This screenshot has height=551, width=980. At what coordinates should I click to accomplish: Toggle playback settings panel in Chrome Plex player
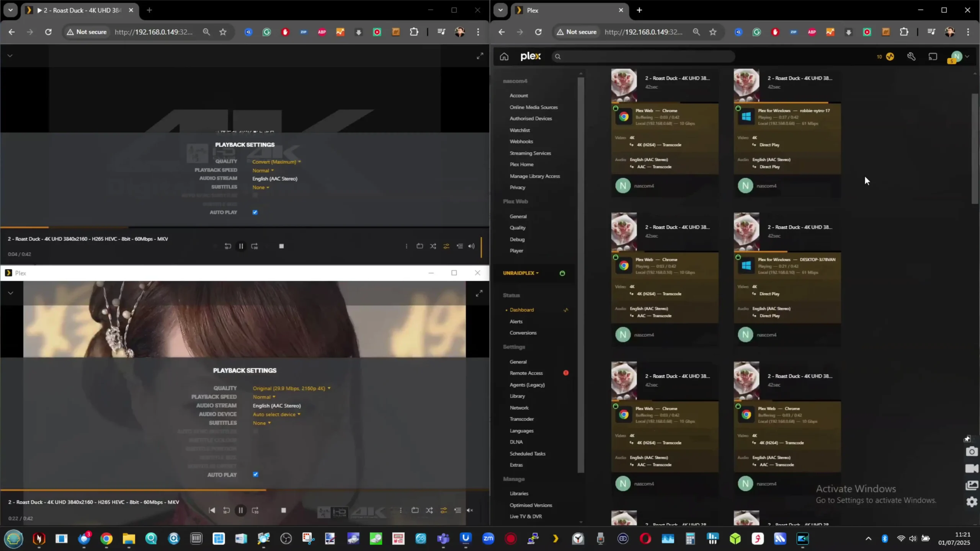coord(446,246)
